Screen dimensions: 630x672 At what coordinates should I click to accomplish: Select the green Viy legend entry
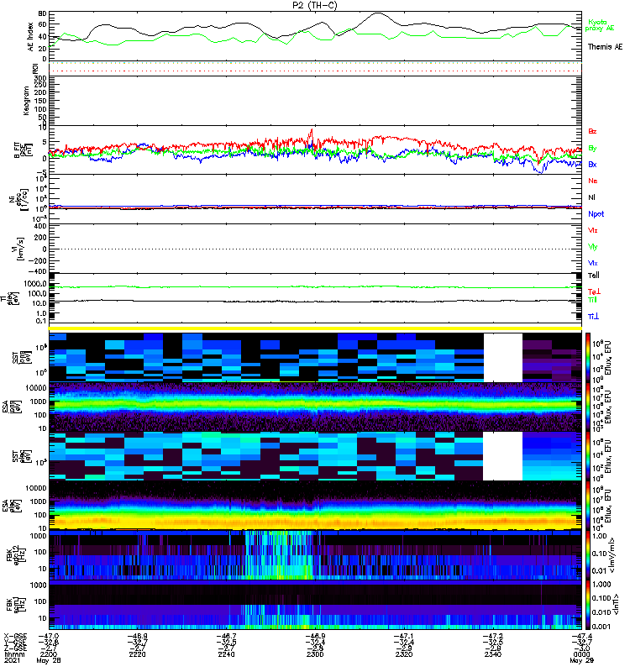(593, 247)
